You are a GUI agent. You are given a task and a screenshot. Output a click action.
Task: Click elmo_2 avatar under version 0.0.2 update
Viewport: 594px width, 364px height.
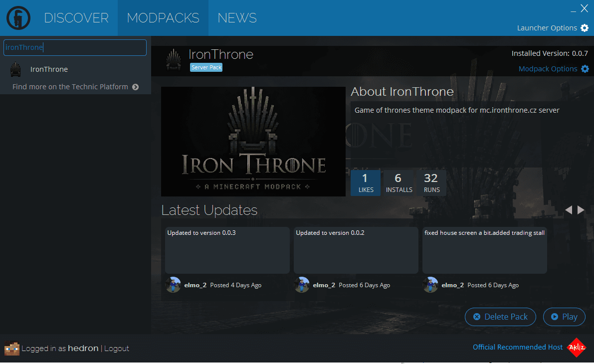pos(302,285)
